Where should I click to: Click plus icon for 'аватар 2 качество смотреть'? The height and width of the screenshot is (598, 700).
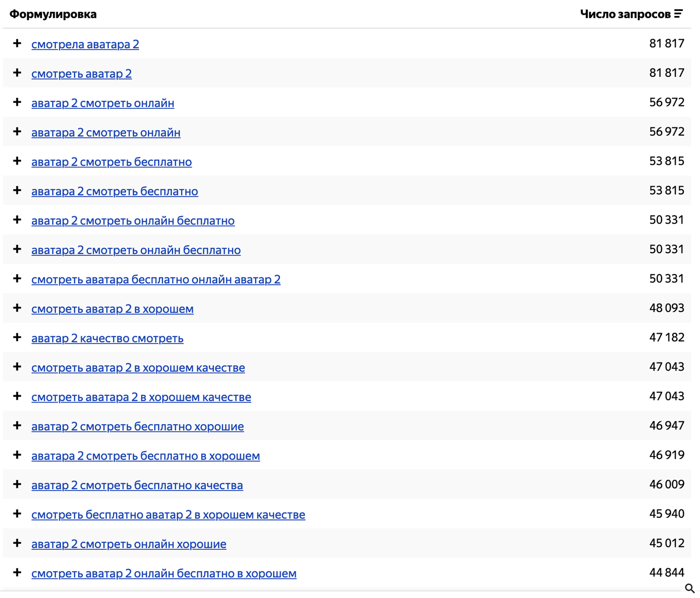pyautogui.click(x=17, y=337)
